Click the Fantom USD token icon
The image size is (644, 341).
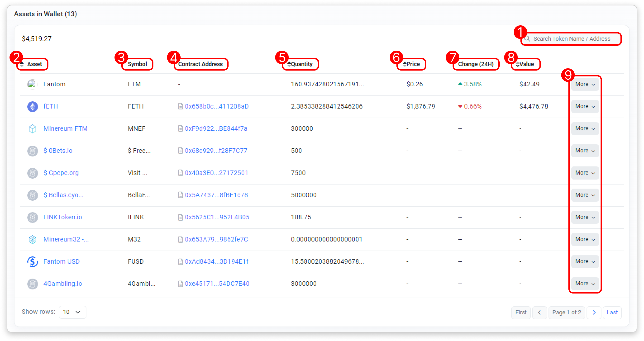click(33, 262)
